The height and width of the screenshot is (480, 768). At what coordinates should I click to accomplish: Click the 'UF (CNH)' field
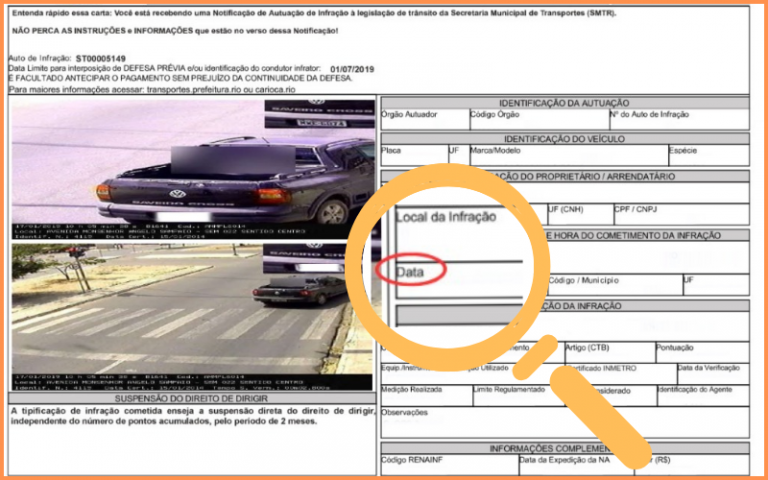(x=580, y=215)
